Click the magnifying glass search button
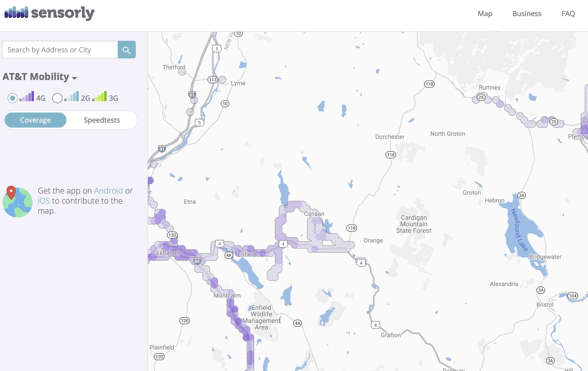 click(x=127, y=50)
